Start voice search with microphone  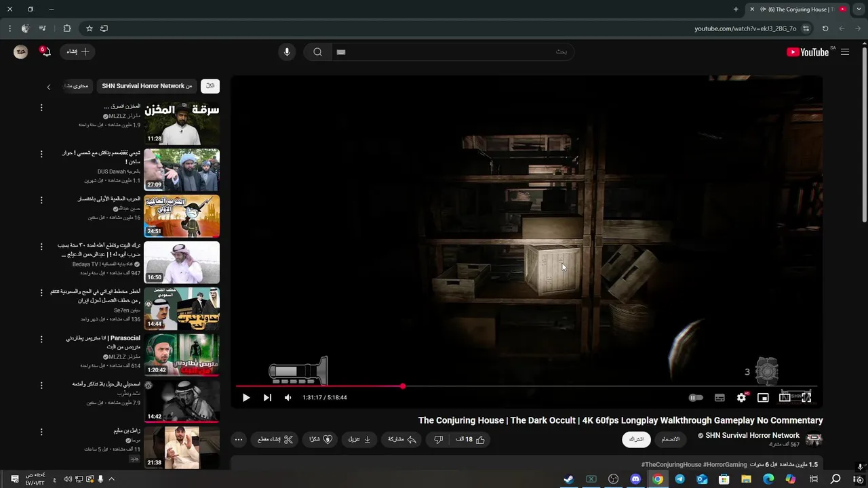(x=287, y=52)
